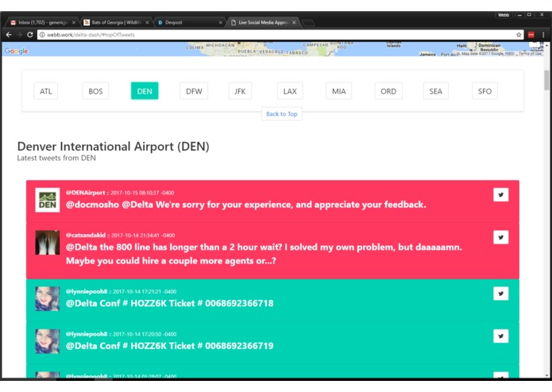Click tweet text about 800 line wait
Viewport: 552px width, 392px height.
[264, 254]
